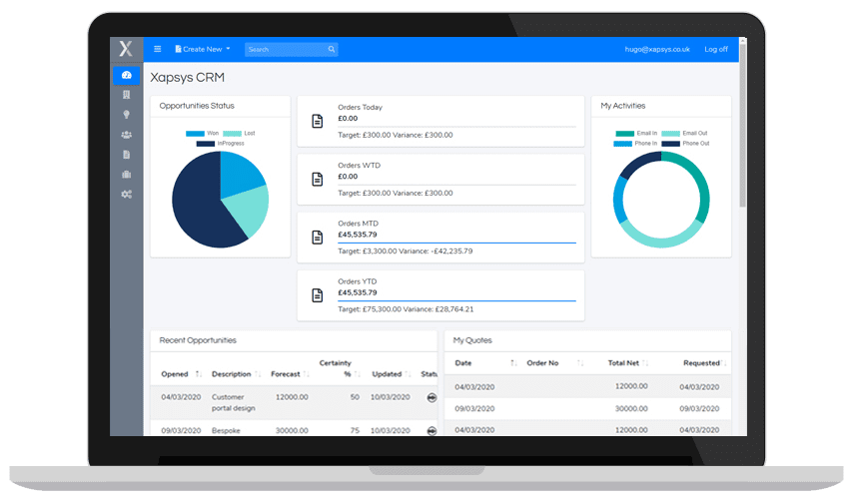Click the Orders MTD document icon
856x504 pixels.
click(318, 238)
